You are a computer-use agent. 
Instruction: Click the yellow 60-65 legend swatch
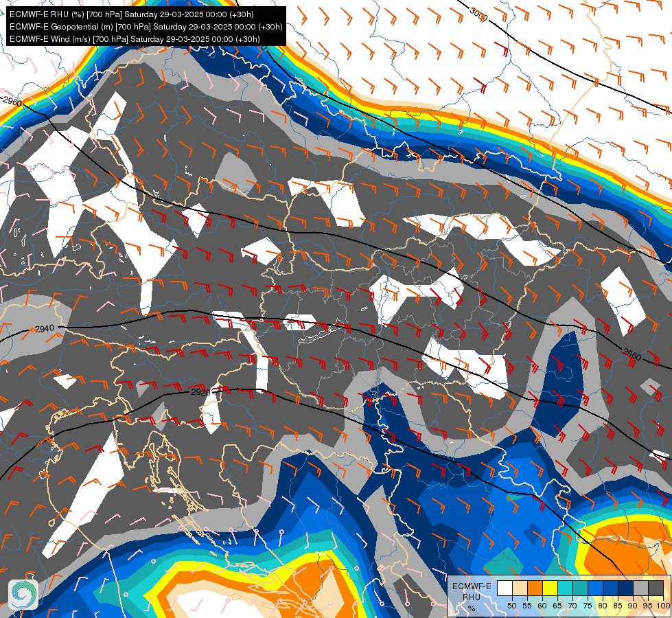(x=551, y=588)
